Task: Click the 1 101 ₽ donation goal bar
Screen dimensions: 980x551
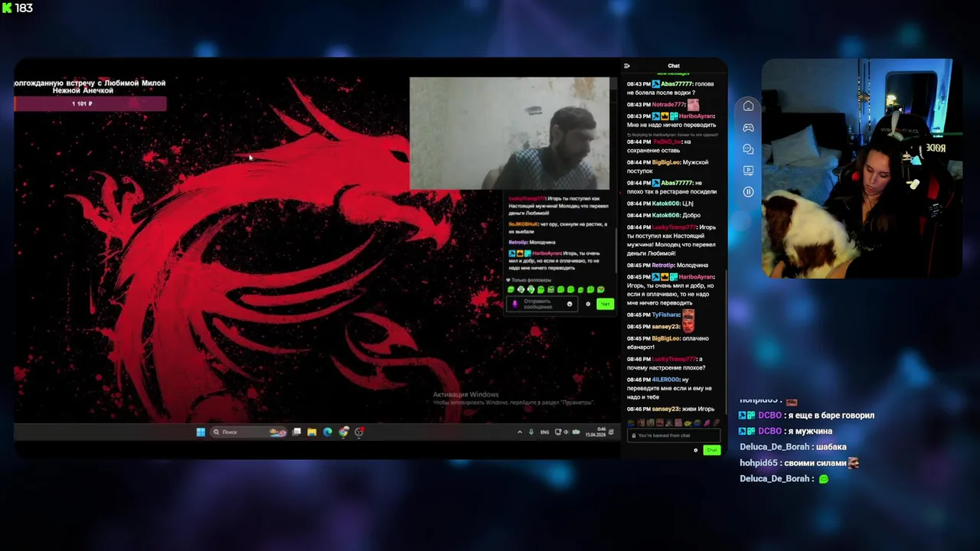Action: [90, 103]
